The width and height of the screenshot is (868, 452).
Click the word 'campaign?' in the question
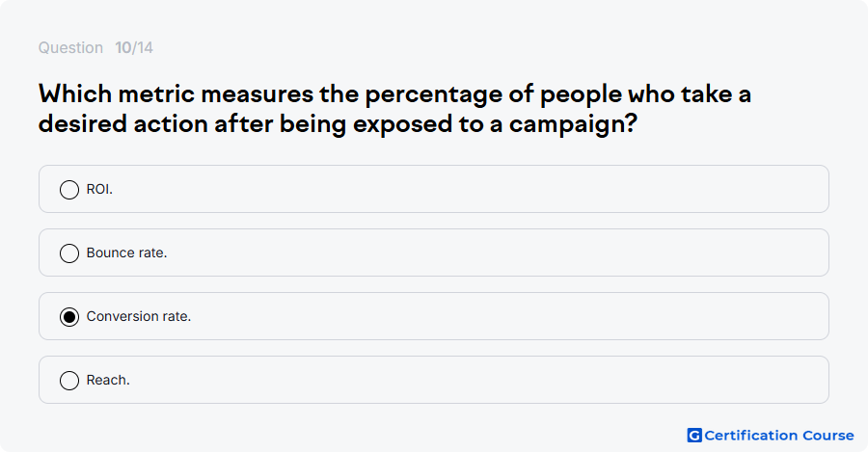pyautogui.click(x=574, y=124)
